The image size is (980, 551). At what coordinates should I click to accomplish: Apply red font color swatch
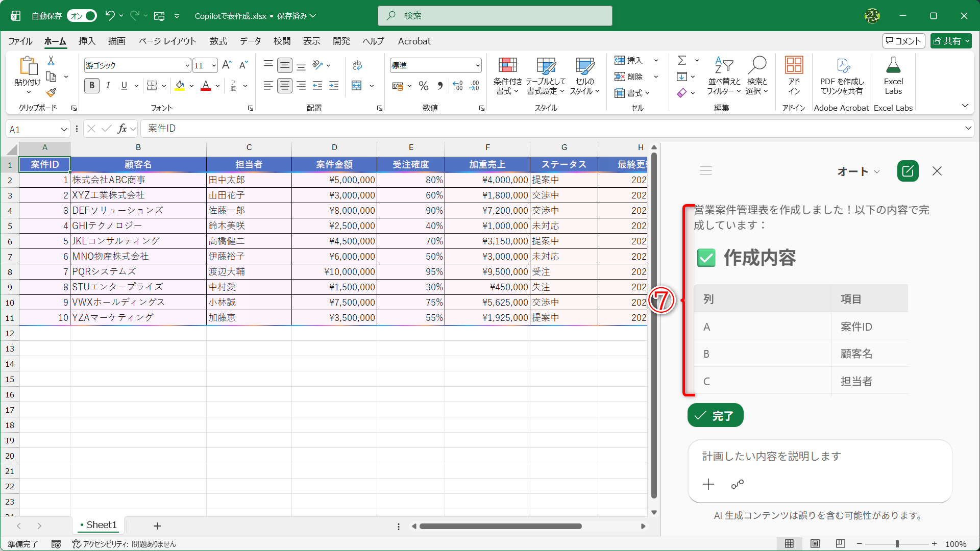(206, 86)
